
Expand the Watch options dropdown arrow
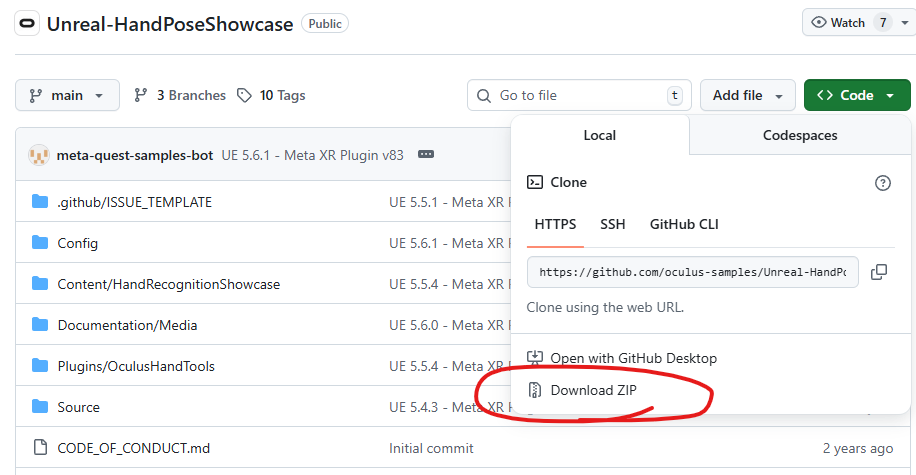click(x=905, y=23)
